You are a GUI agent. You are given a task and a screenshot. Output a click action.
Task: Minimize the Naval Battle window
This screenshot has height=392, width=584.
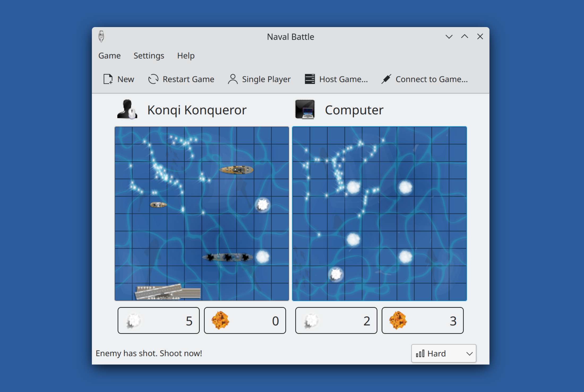point(449,37)
